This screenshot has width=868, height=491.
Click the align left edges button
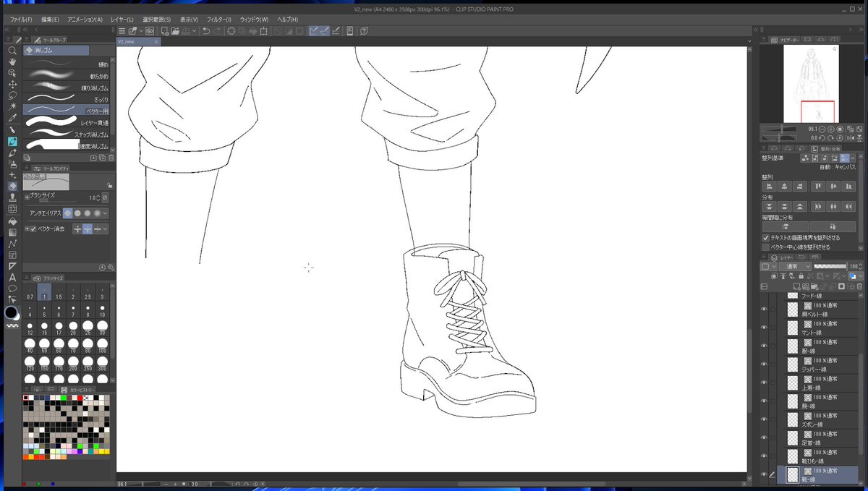pyautogui.click(x=768, y=187)
